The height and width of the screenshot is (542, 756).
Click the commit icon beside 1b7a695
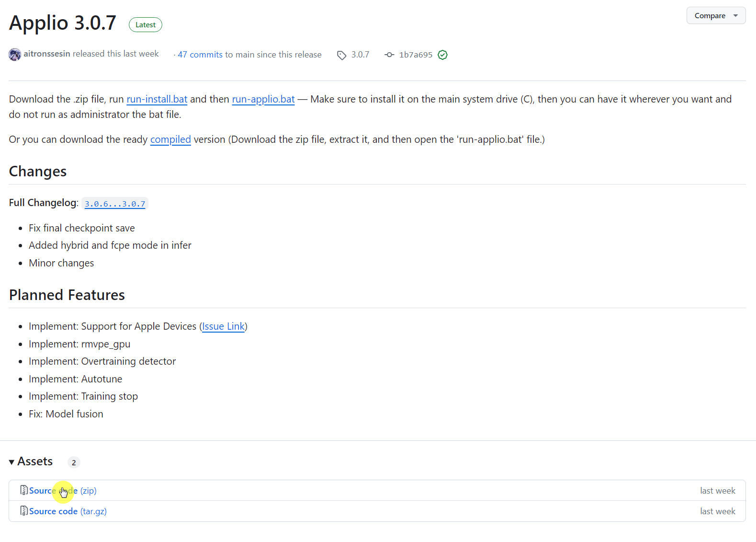(389, 55)
